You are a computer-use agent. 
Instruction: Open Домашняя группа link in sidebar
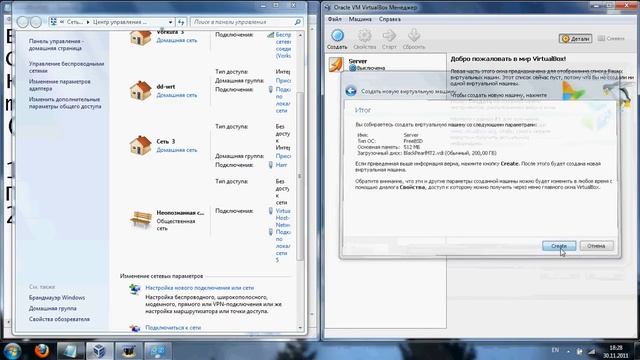(53, 308)
